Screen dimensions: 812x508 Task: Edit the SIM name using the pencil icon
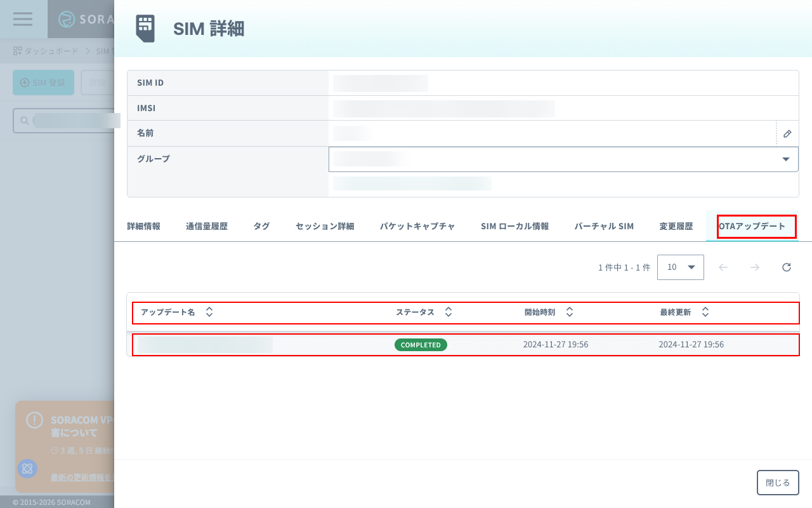[787, 133]
